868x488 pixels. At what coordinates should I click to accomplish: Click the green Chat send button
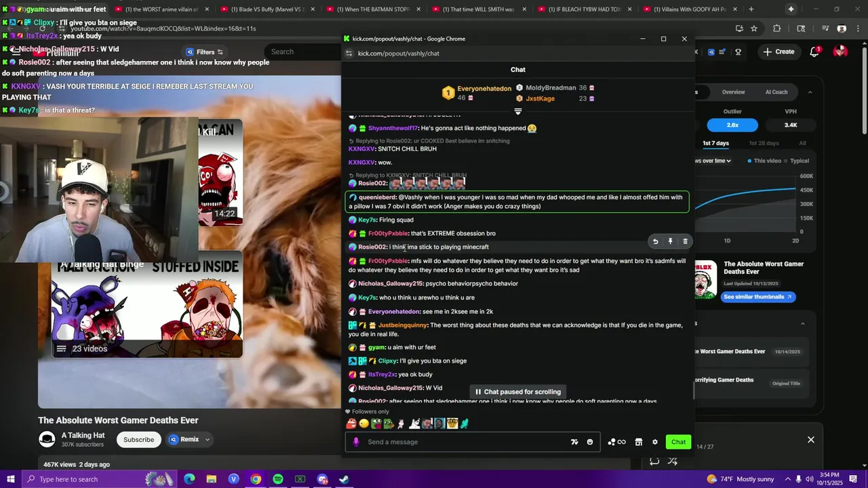click(678, 442)
